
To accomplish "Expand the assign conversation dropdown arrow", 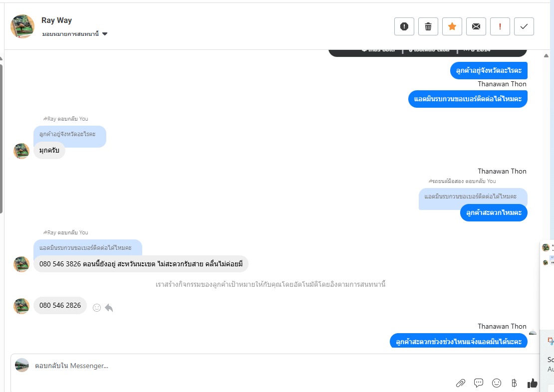I will pos(105,34).
